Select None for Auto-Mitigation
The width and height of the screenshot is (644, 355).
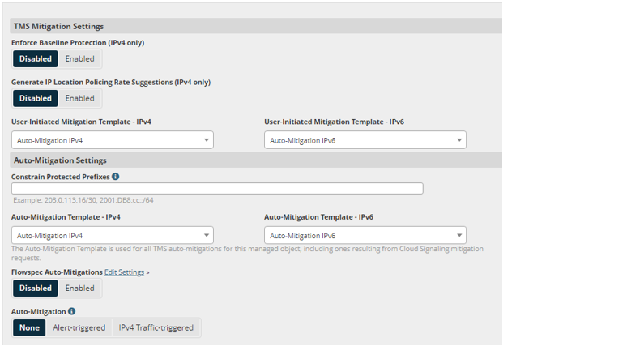[x=29, y=327]
